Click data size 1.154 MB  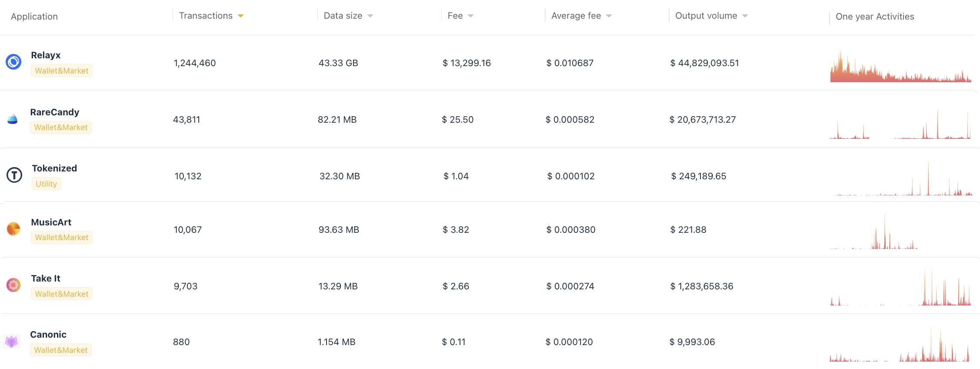[337, 342]
